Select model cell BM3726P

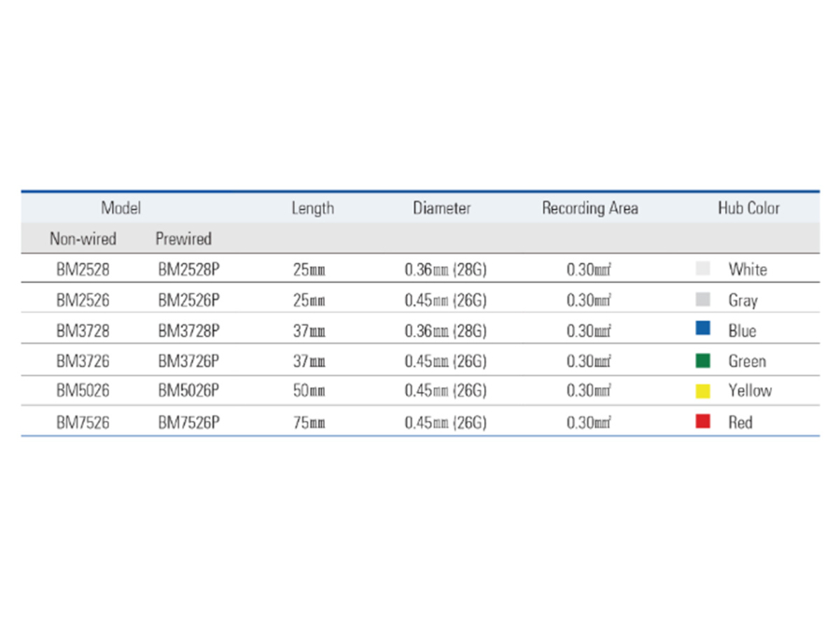pyautogui.click(x=189, y=361)
